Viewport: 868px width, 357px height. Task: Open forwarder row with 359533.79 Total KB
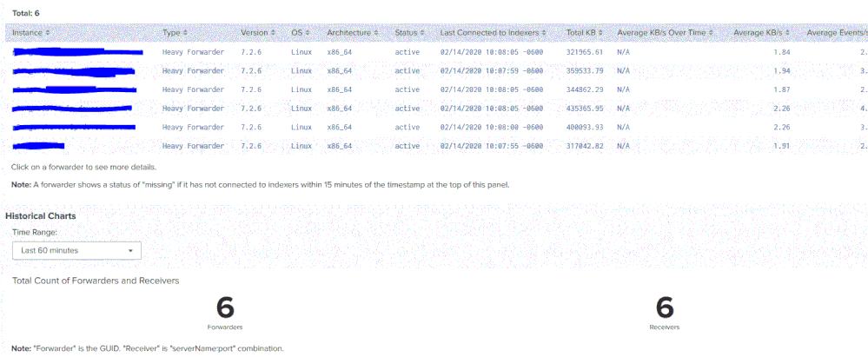[x=76, y=71]
